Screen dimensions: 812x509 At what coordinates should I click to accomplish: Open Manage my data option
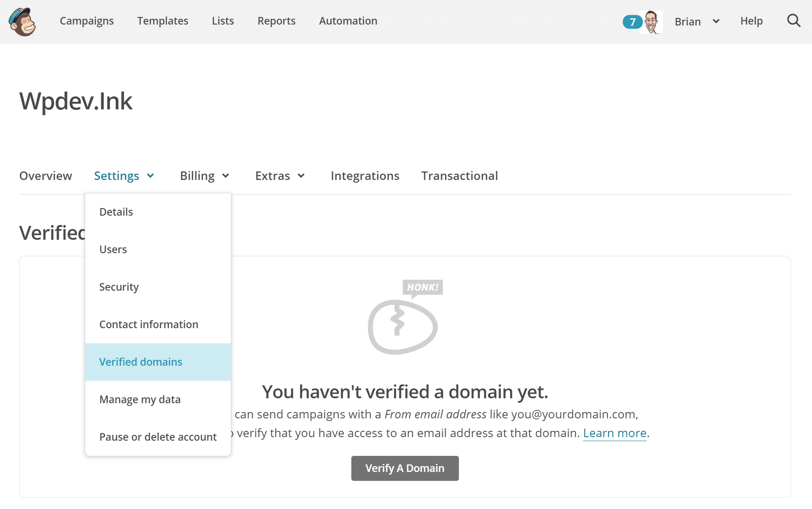pos(140,400)
